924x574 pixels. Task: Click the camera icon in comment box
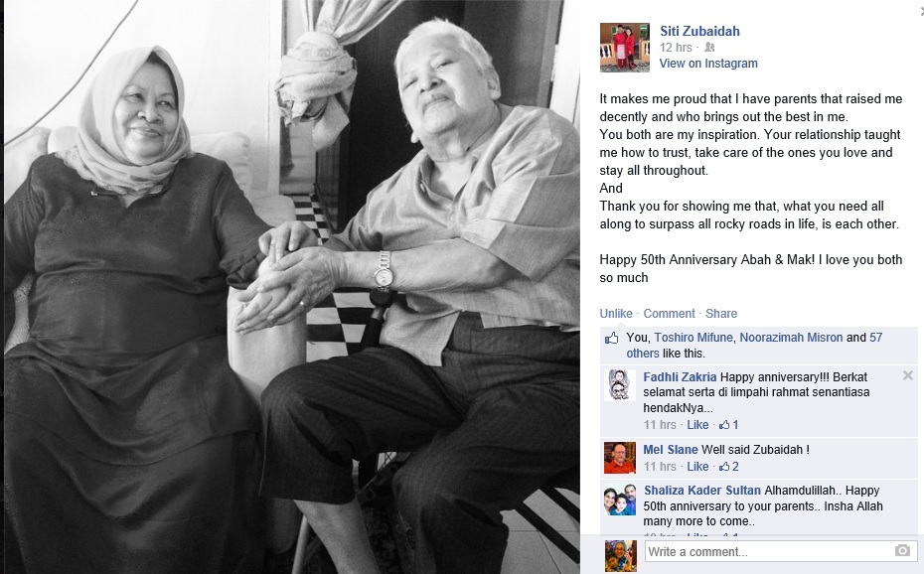pos(901,551)
